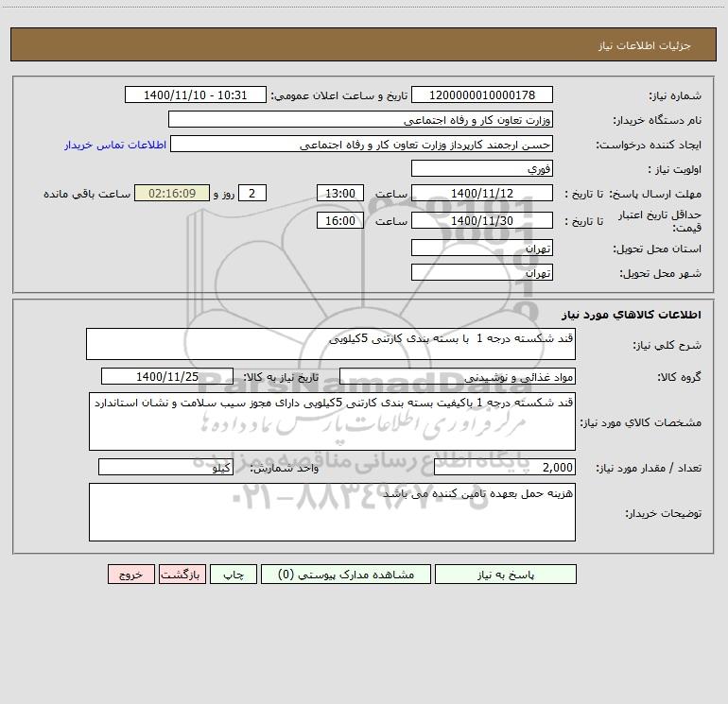Screen dimensions: 728x704
Task: Click the 'واحد شمارش:' label
Action: pos(285,468)
